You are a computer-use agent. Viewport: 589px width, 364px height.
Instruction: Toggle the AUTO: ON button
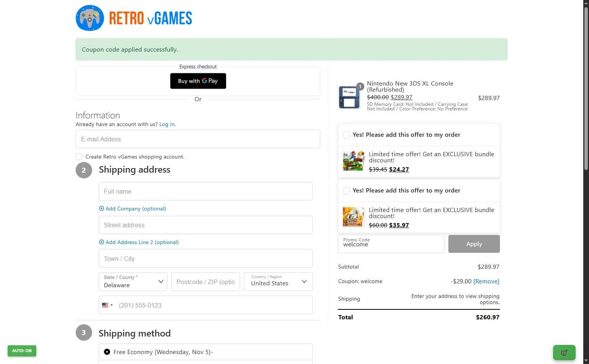point(22,351)
